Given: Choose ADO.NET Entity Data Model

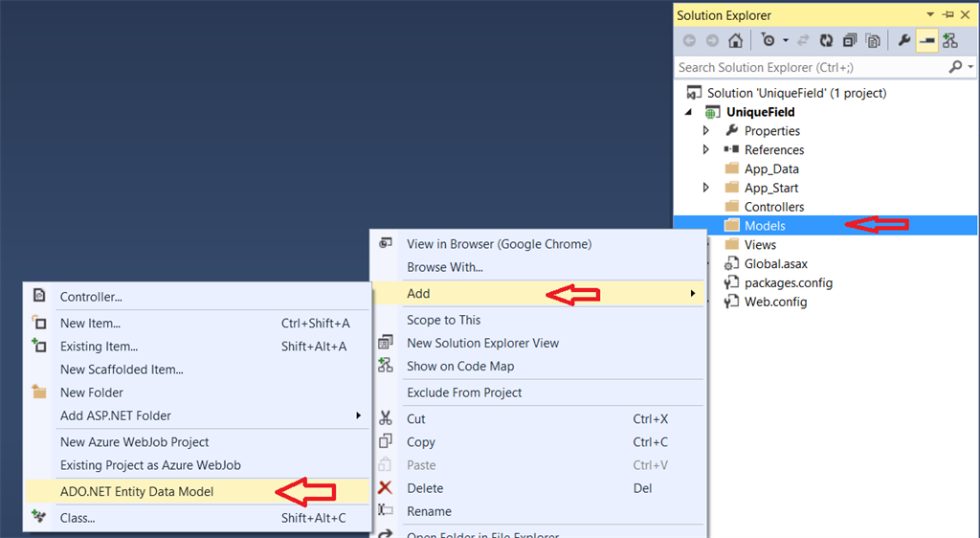Looking at the screenshot, I should point(137,492).
